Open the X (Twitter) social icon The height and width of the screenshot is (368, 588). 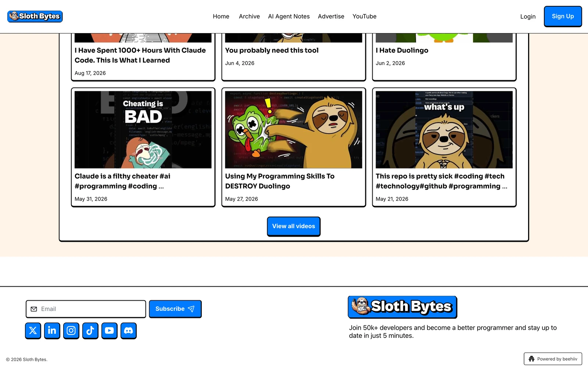pyautogui.click(x=33, y=330)
